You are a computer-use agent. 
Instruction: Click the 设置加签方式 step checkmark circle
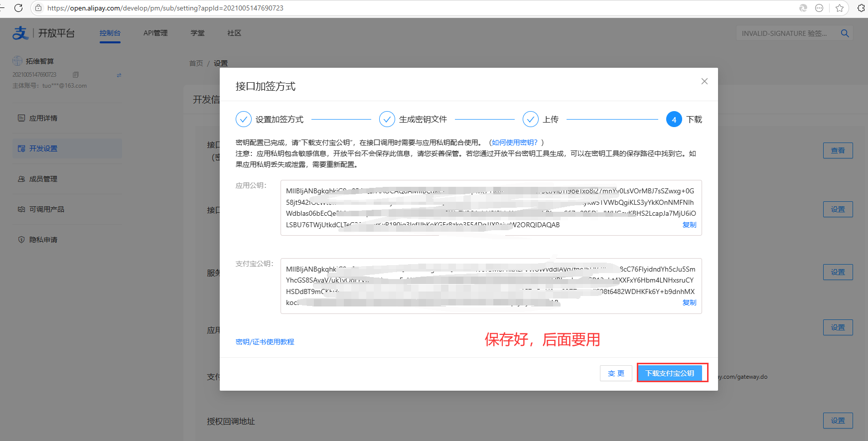[x=243, y=120]
